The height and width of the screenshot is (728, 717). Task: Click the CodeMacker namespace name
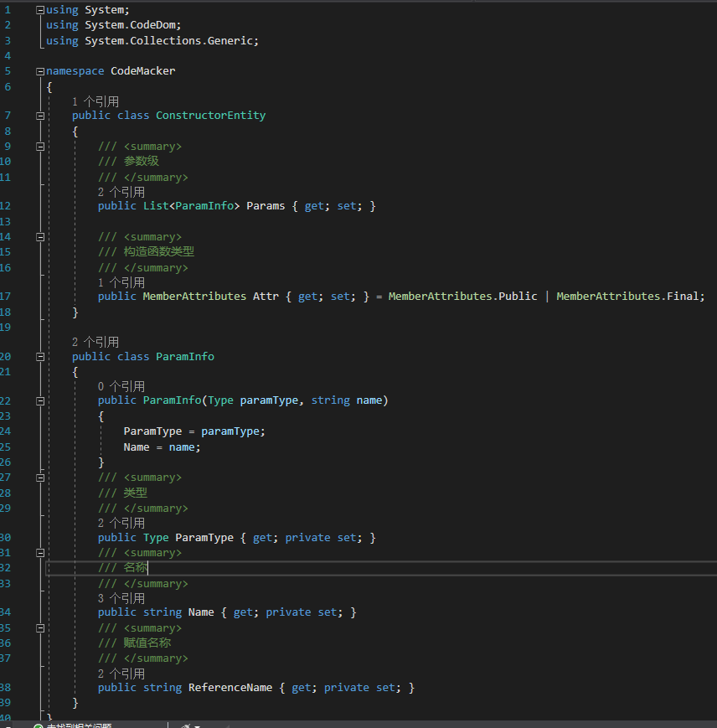(x=143, y=71)
